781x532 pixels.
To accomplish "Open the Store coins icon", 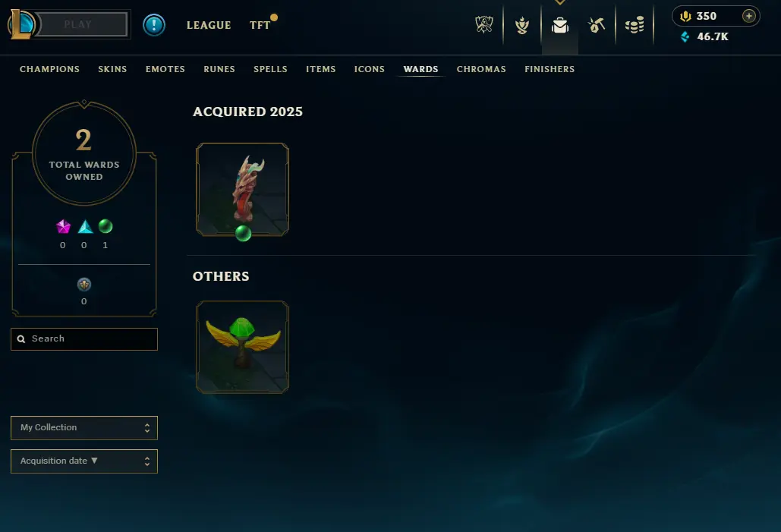I will [635, 25].
